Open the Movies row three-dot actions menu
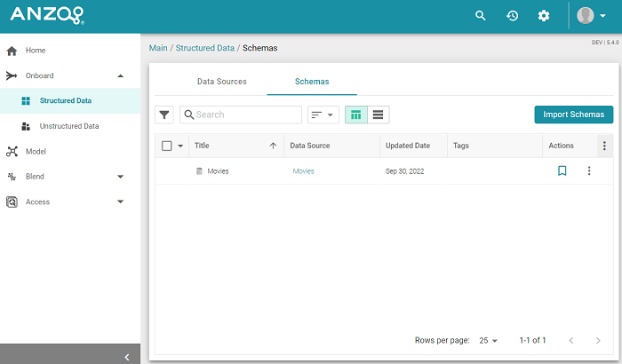This screenshot has width=622, height=364. 589,170
